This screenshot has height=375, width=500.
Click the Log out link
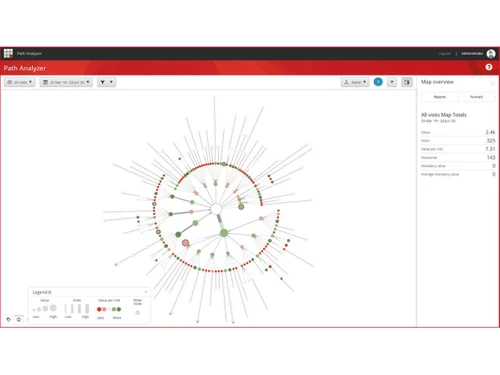click(x=444, y=54)
